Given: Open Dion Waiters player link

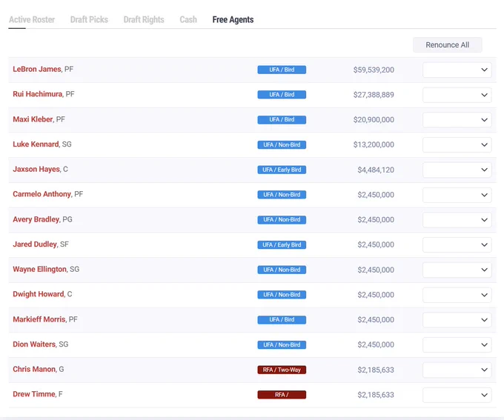Looking at the screenshot, I should [x=34, y=344].
